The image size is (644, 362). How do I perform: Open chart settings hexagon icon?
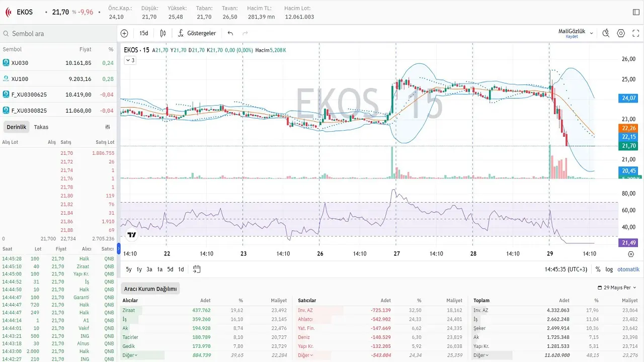[621, 33]
